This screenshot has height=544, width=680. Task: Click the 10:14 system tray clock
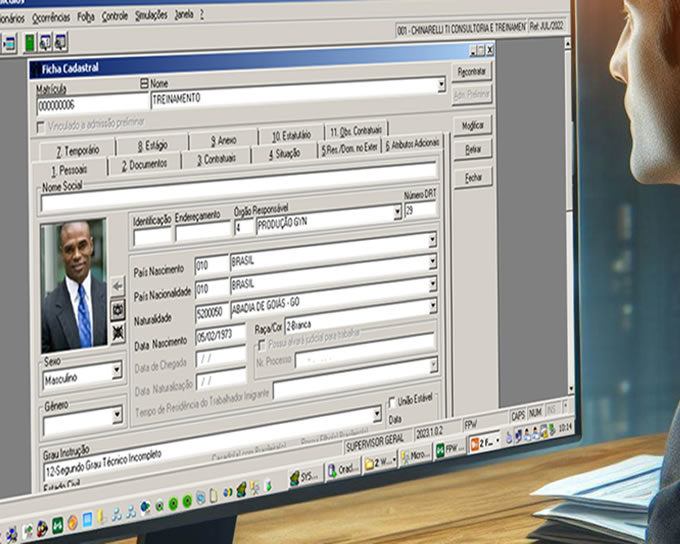coord(565,429)
